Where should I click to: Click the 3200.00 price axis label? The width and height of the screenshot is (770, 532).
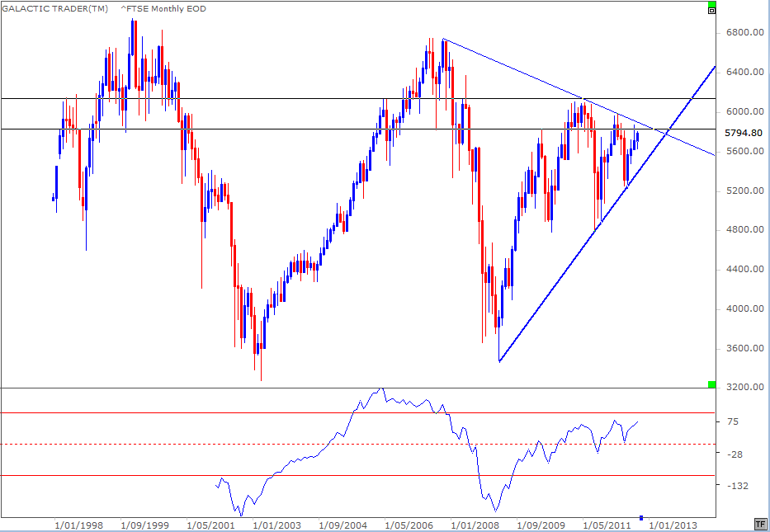tap(744, 388)
